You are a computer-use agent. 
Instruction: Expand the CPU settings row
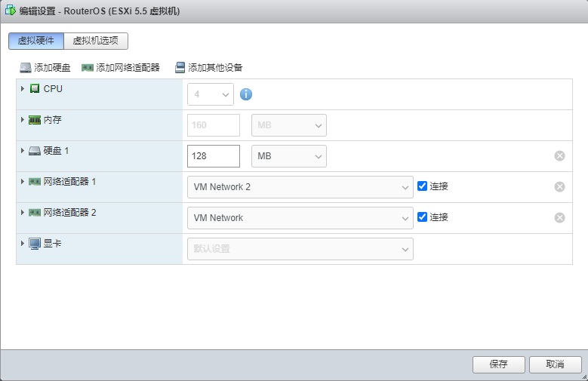click(23, 89)
